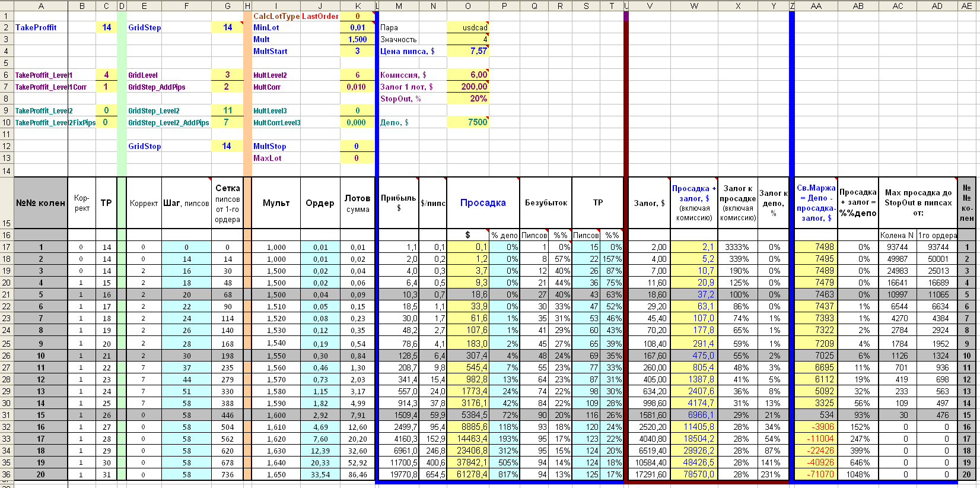Select the MultLevel2 value 6
Image resolution: width=980 pixels, height=488 pixels.
click(x=358, y=75)
